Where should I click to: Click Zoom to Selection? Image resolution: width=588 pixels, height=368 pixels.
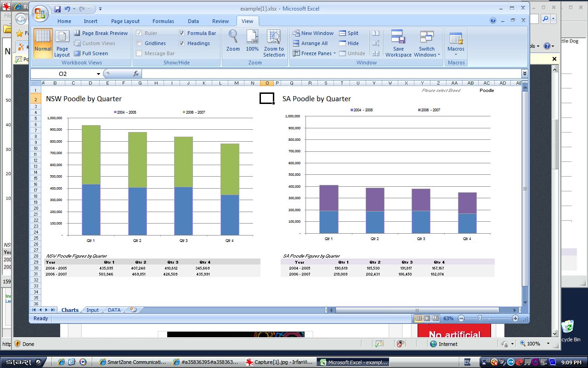(274, 43)
